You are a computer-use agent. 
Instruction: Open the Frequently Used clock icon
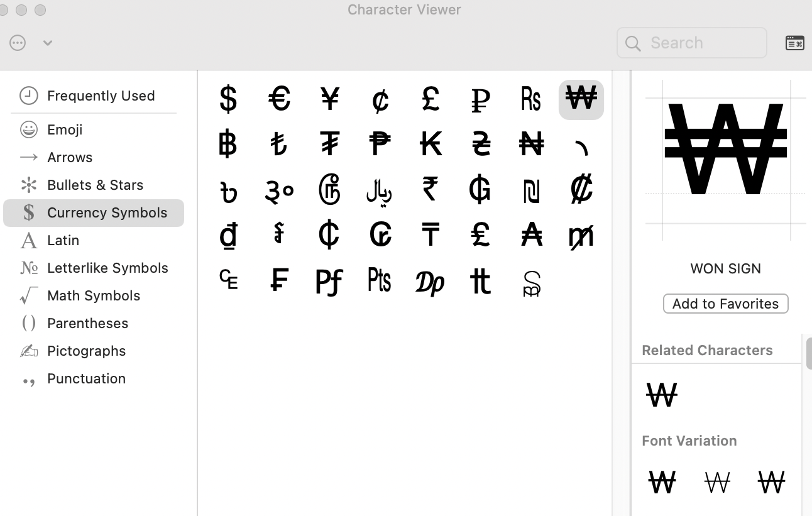pyautogui.click(x=28, y=96)
